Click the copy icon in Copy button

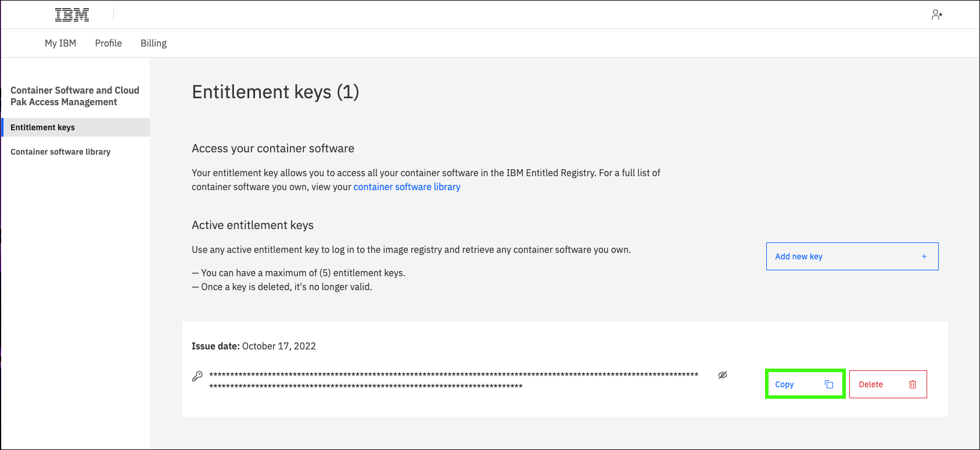829,384
